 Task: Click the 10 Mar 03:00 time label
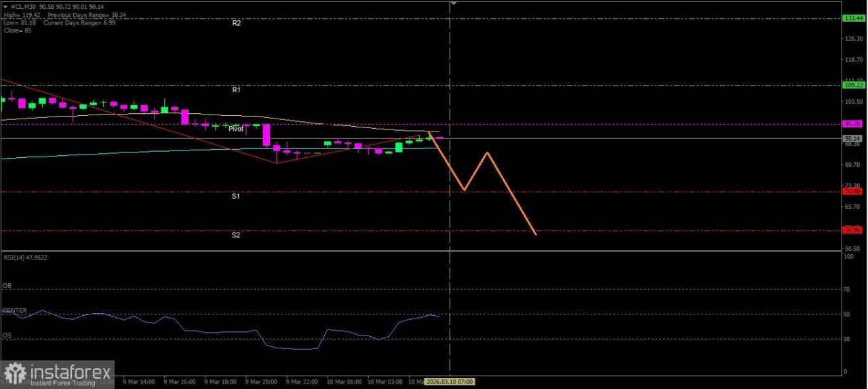click(x=384, y=382)
